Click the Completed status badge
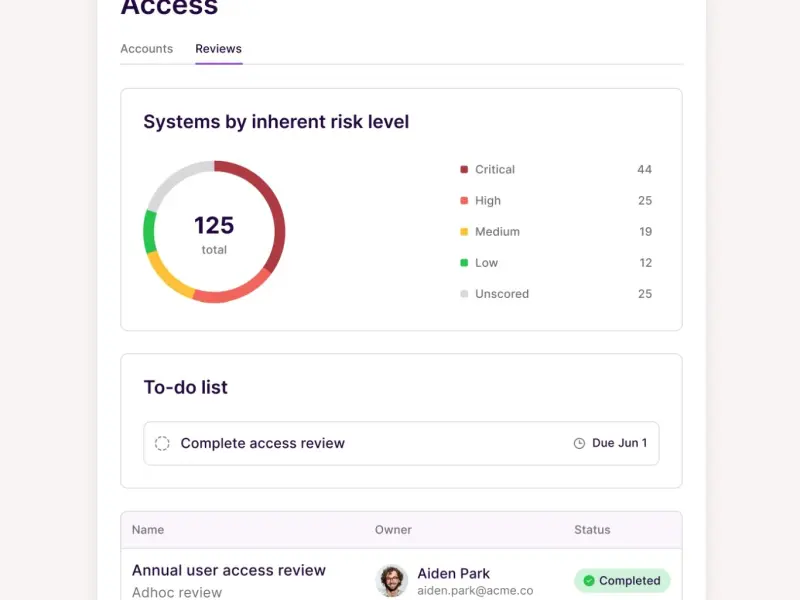Viewport: 800px width, 600px height. 622,581
